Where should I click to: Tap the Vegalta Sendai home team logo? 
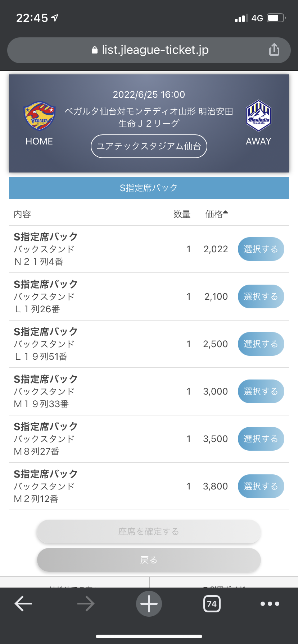click(x=39, y=116)
